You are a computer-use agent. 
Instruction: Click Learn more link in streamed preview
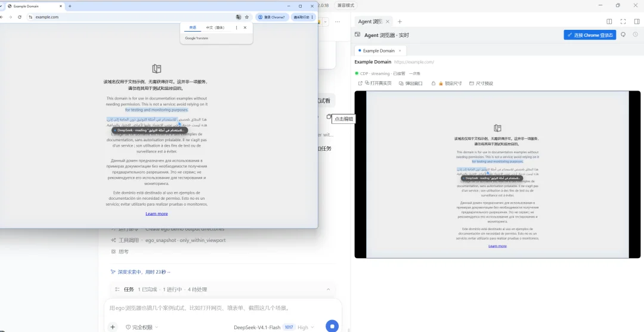point(497,246)
